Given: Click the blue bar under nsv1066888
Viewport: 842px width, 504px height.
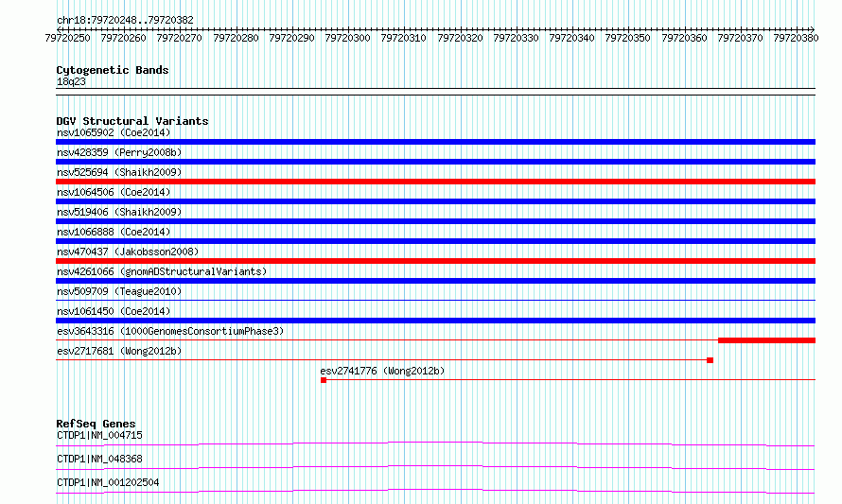Looking at the screenshot, I should [435, 241].
